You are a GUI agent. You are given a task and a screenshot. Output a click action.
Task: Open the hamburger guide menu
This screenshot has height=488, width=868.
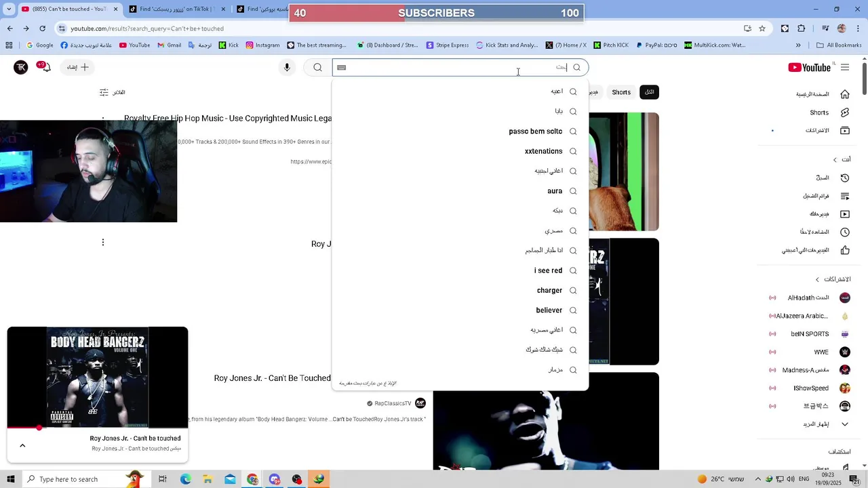point(845,67)
